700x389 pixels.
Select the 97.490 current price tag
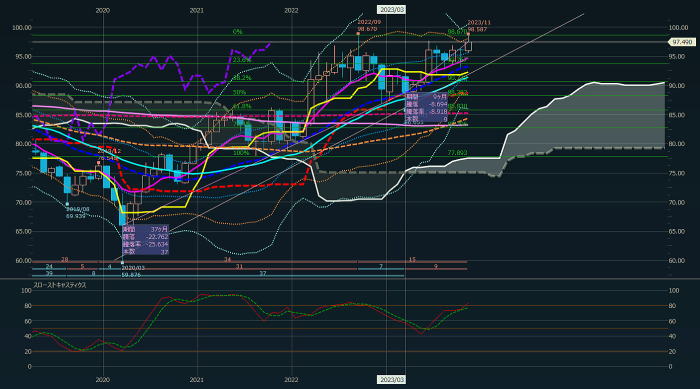tap(682, 42)
